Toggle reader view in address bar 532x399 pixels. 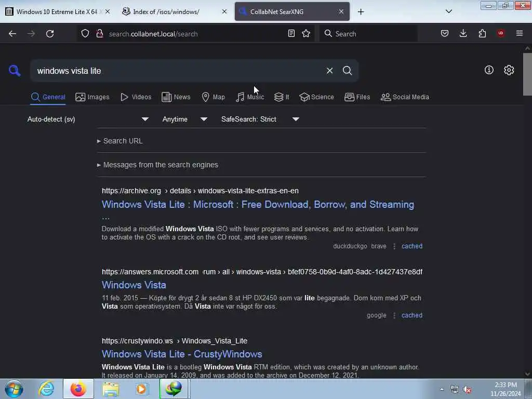291,34
